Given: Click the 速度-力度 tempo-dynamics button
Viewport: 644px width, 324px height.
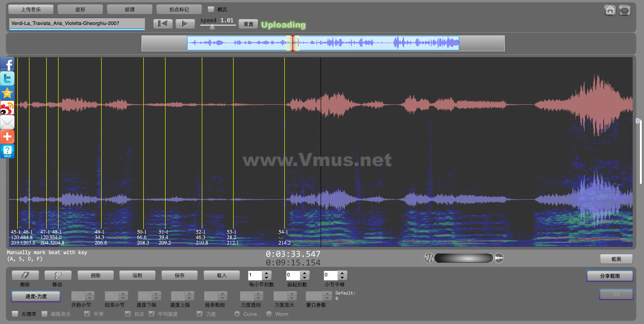Looking at the screenshot, I should (x=36, y=296).
